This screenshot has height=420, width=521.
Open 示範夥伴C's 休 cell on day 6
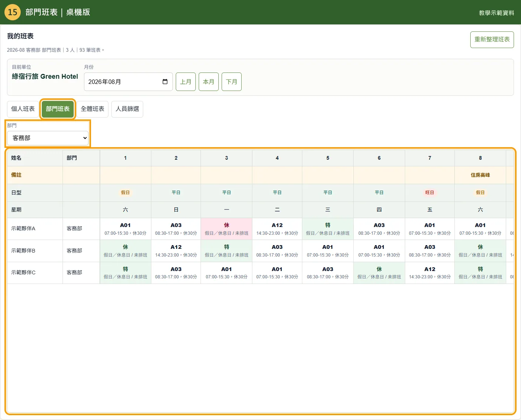pos(379,273)
